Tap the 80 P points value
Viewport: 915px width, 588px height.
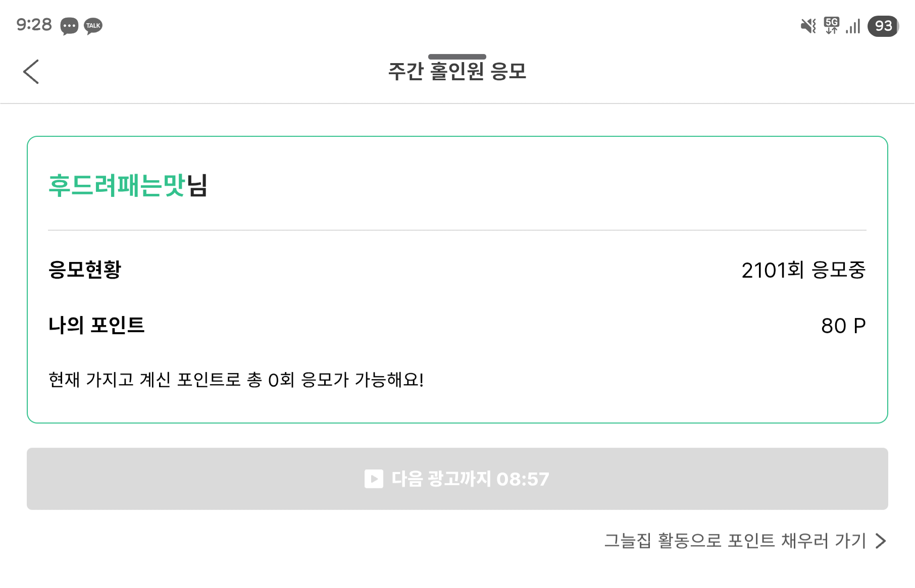(843, 326)
